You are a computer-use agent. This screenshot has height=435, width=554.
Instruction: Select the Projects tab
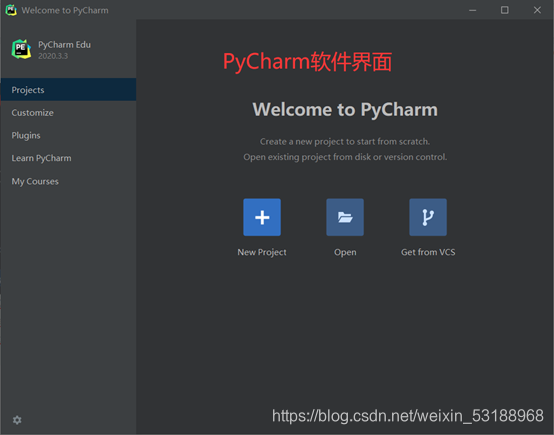(69, 90)
